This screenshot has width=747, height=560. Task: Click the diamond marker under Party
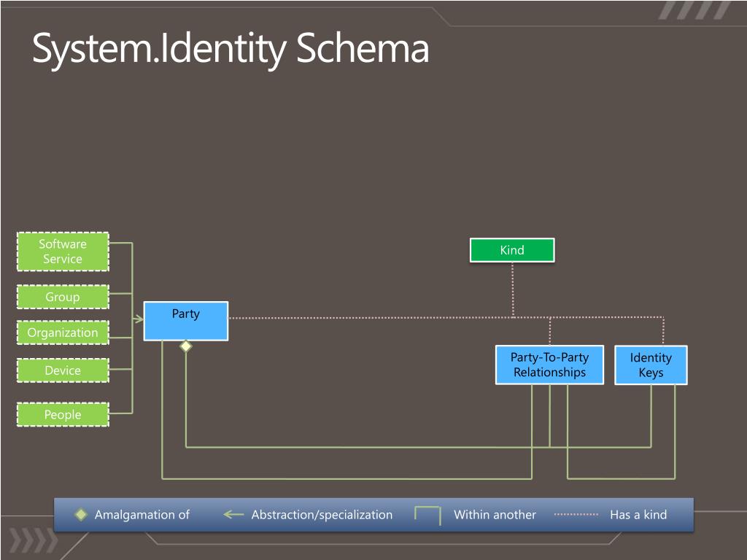(186, 346)
